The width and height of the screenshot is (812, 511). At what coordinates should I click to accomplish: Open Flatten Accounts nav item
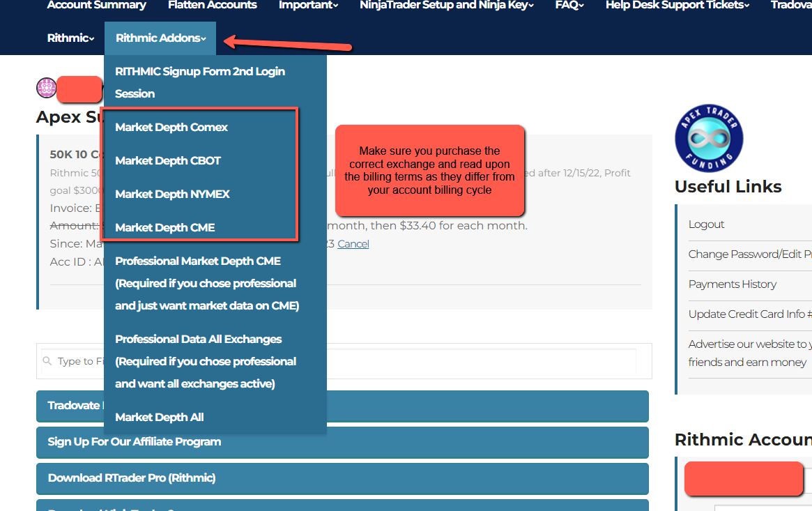pos(213,5)
